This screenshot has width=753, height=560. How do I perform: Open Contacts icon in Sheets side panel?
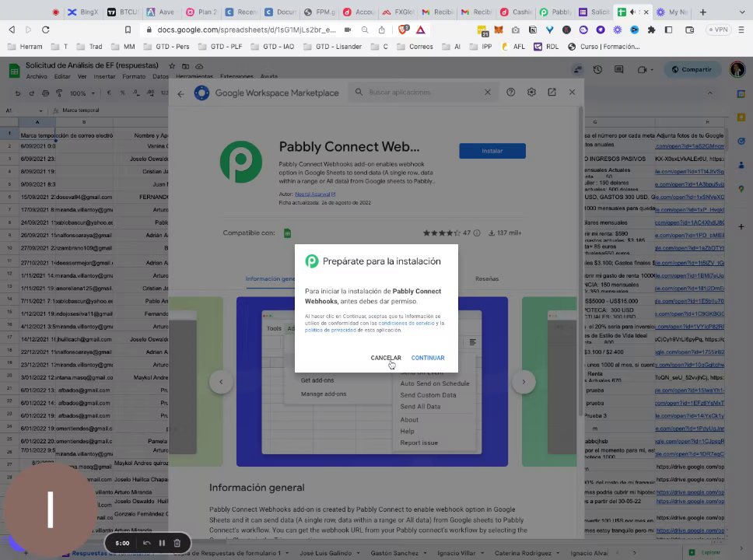coord(741,165)
